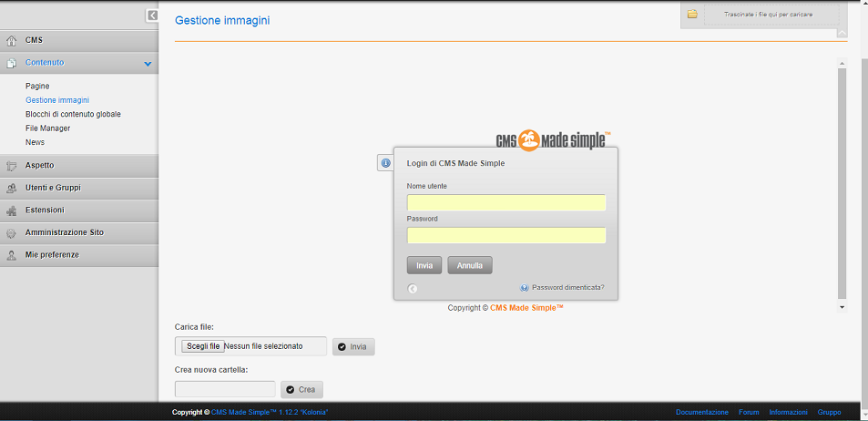Click the folder icon in upload dropzone
Viewport: 868px width, 421px height.
692,15
